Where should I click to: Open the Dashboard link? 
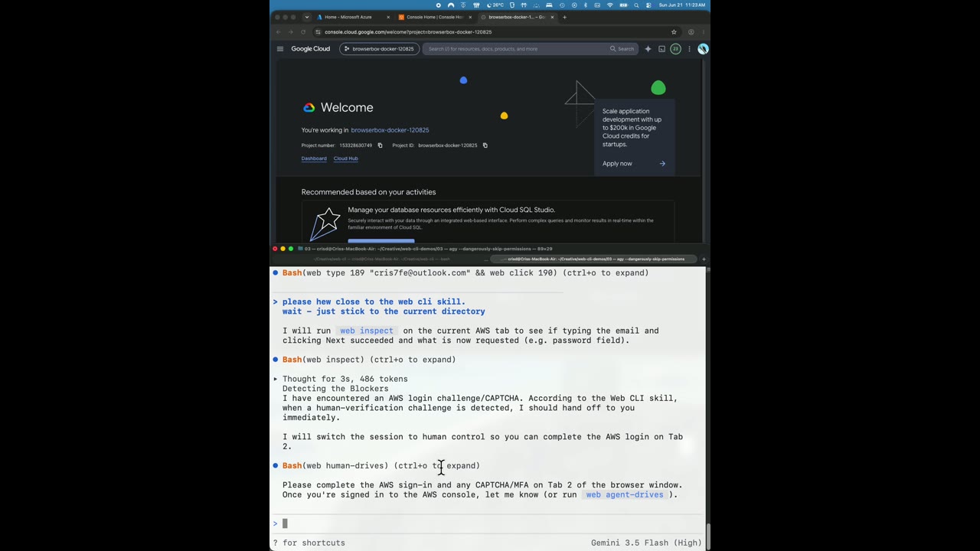[x=314, y=158]
